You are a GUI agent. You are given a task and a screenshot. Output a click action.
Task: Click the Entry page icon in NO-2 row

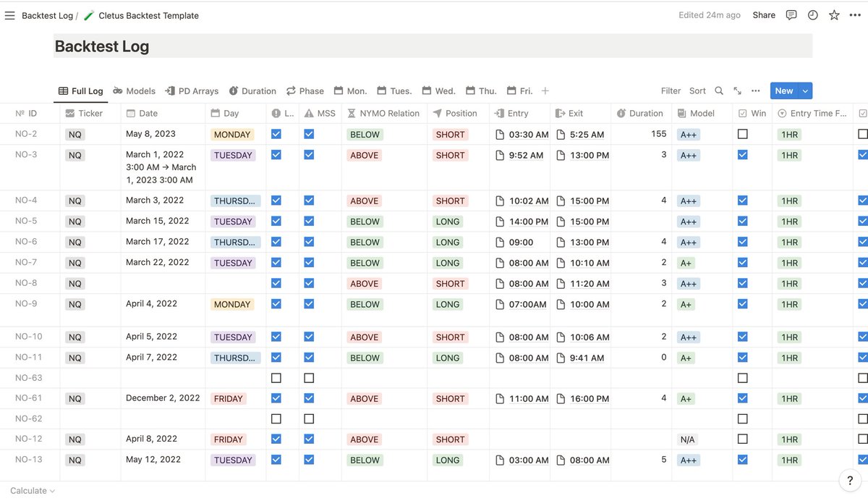click(500, 135)
